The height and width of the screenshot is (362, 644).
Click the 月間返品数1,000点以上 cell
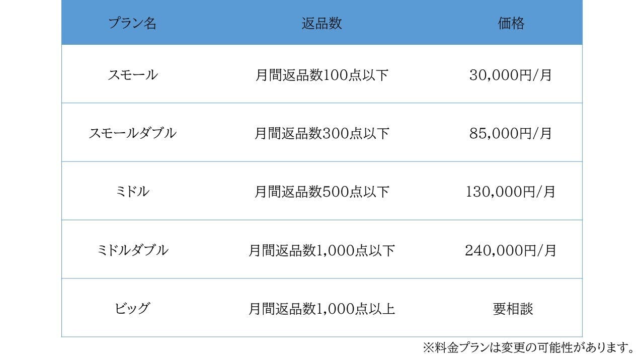click(322, 308)
